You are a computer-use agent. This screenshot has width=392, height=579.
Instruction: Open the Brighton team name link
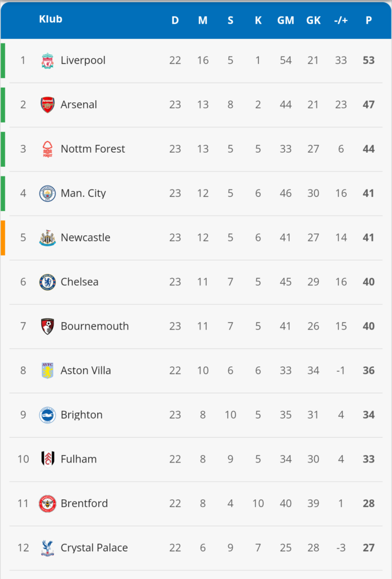81,415
